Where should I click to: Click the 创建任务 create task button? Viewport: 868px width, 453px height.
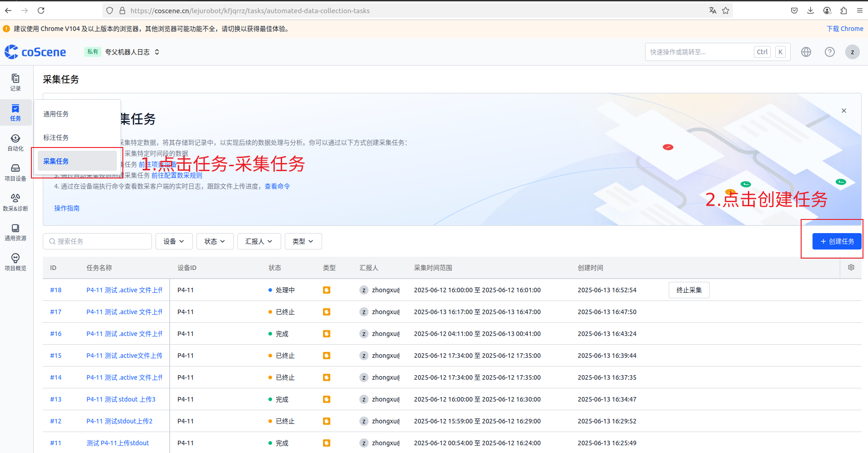click(x=837, y=241)
